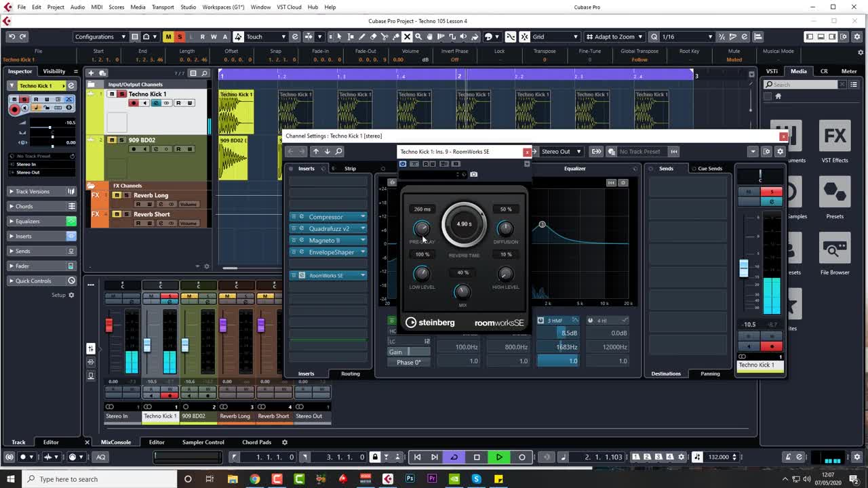Open Stereo Out routing dropdown
Screen dimensions: 868x488
[561, 151]
